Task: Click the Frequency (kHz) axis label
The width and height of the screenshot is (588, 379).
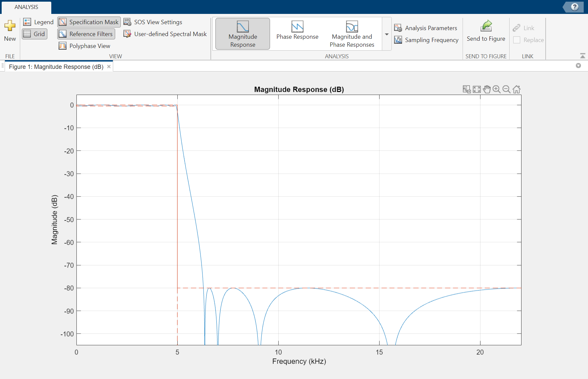Action: pyautogui.click(x=299, y=361)
